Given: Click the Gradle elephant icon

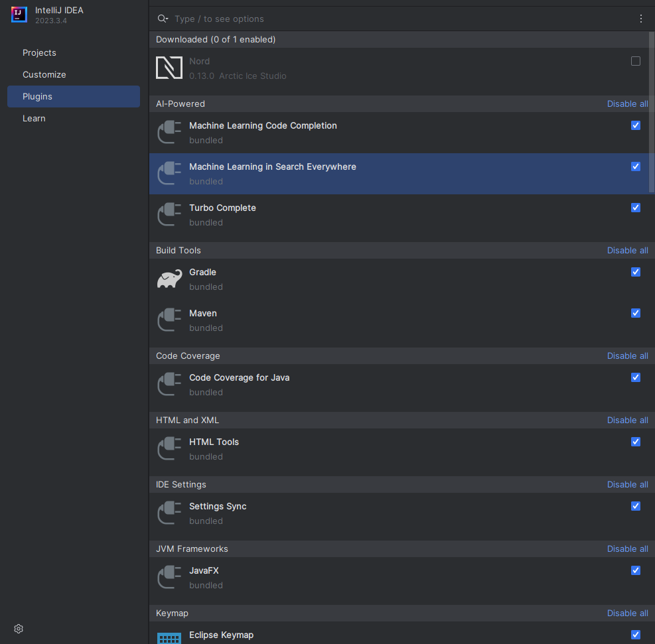Looking at the screenshot, I should pos(169,279).
